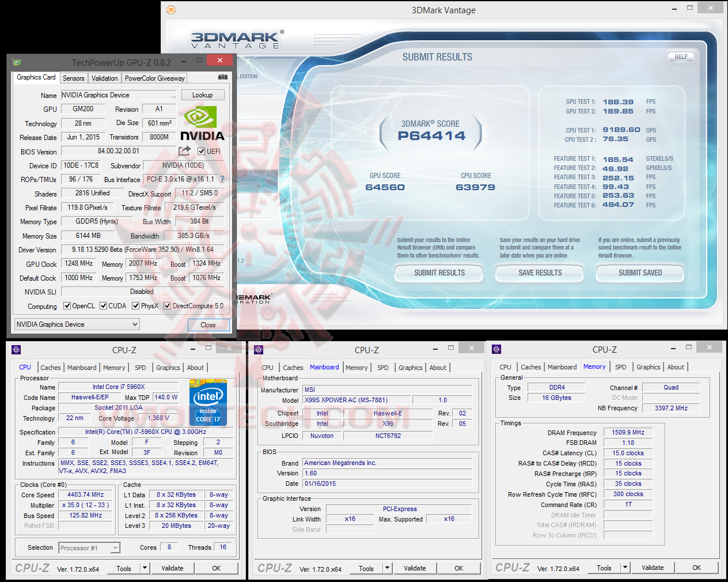Switch to GPU-Z Validation tab
Viewport: 728px width, 582px height.
[x=104, y=78]
